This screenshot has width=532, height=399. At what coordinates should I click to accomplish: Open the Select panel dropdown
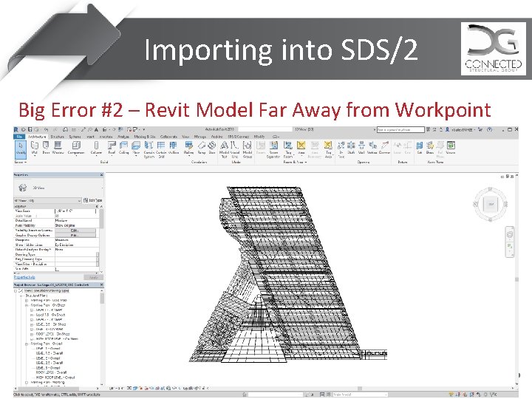point(21,162)
